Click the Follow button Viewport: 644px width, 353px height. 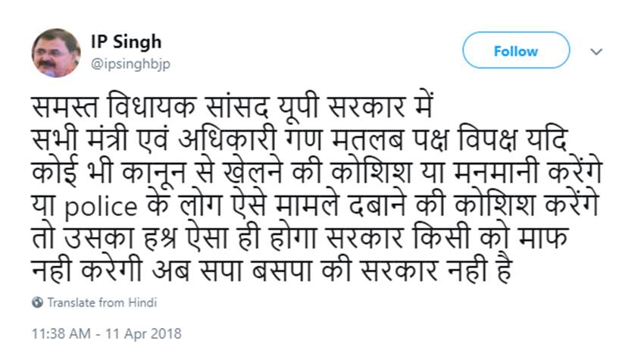[x=515, y=52]
